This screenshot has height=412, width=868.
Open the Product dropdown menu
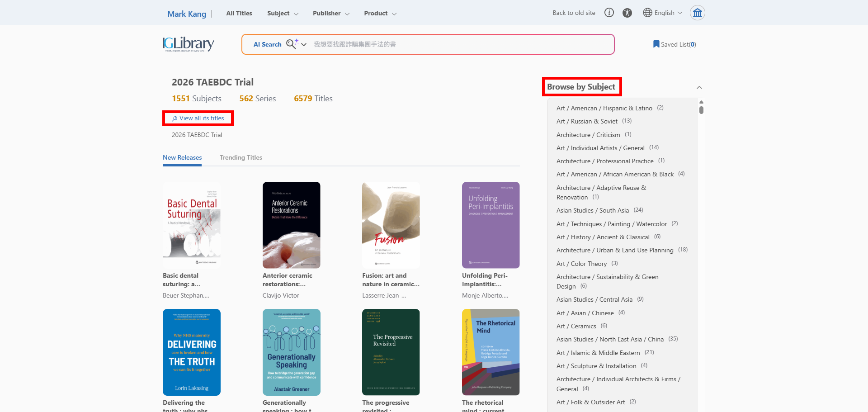(380, 14)
